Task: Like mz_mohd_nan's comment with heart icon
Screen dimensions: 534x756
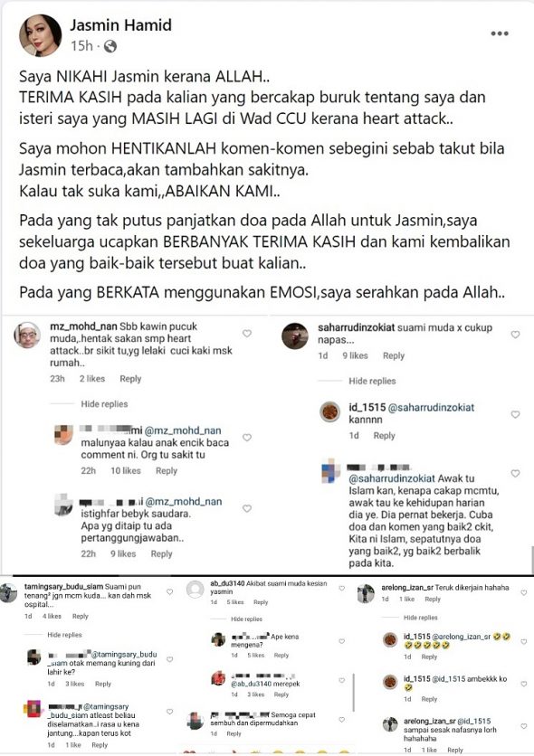Action: (x=247, y=333)
